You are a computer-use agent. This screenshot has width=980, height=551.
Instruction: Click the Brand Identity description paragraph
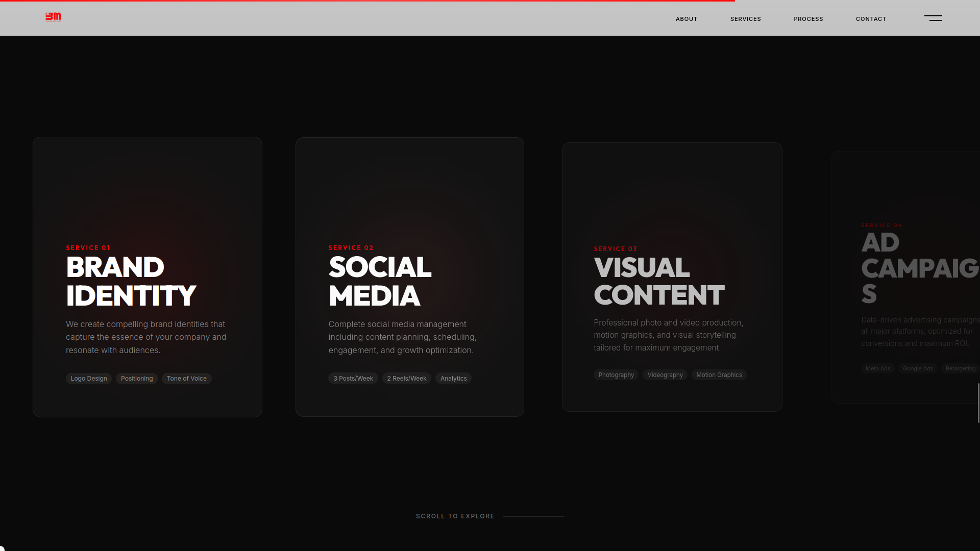pyautogui.click(x=146, y=337)
